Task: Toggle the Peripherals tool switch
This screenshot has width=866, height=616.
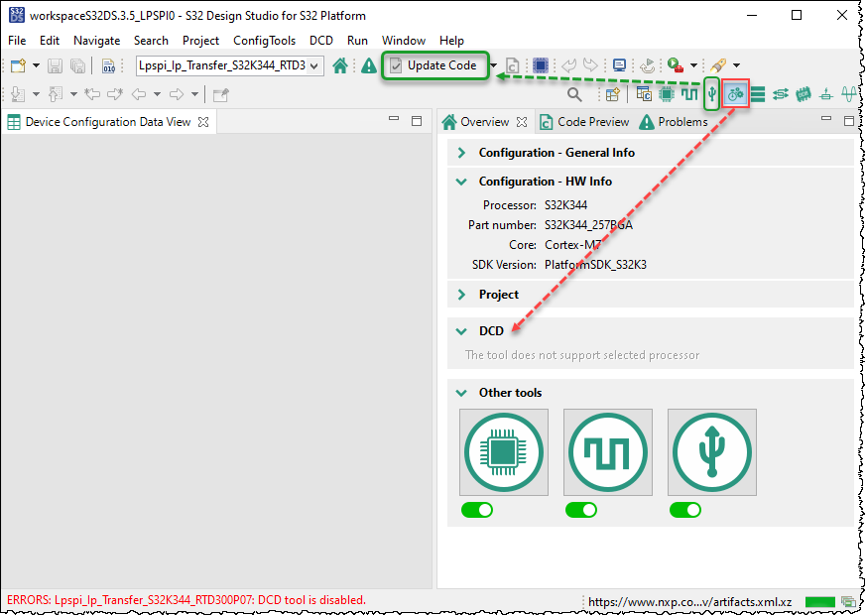Action: point(685,509)
